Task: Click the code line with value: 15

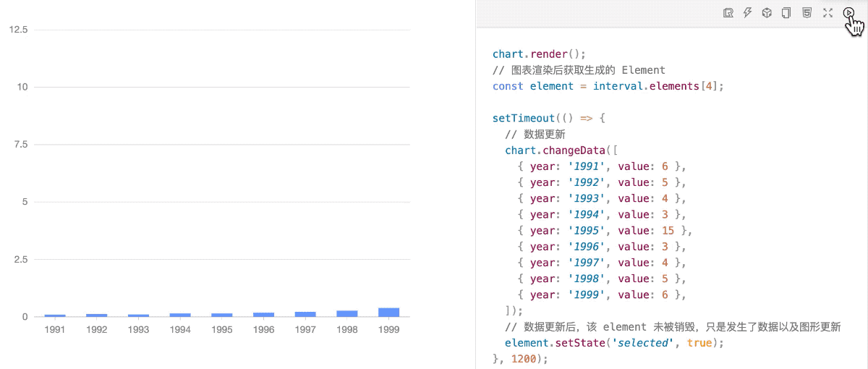Action: point(605,231)
